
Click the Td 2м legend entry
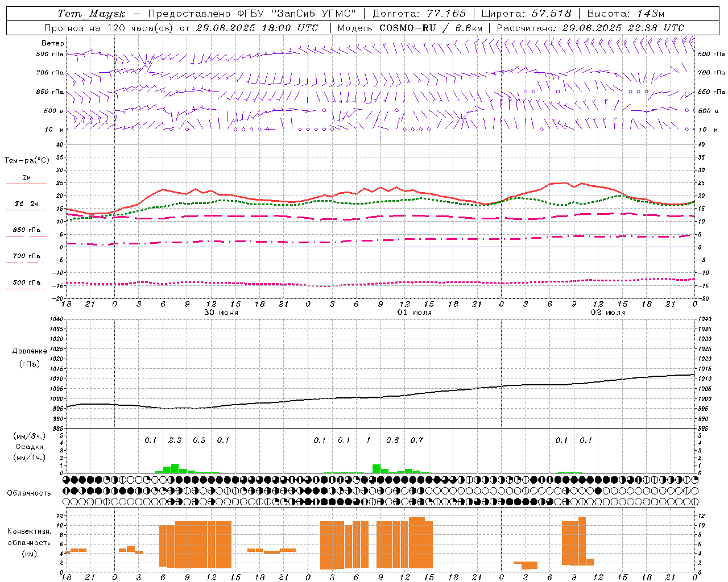coord(26,203)
